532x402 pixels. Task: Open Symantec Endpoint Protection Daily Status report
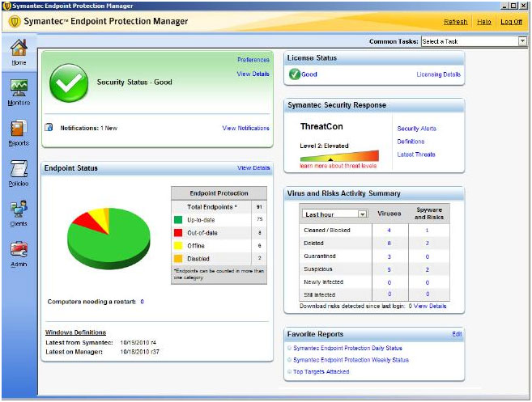tap(347, 349)
